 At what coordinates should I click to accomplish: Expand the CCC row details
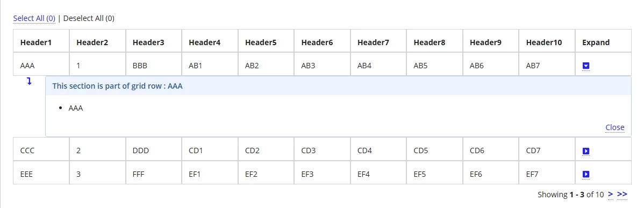(586, 152)
